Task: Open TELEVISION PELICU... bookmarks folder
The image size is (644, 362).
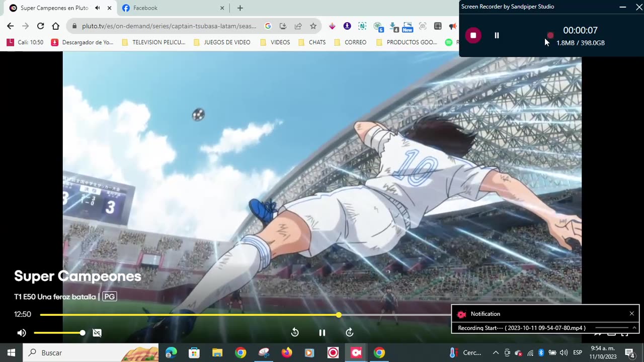Action: [x=153, y=42]
